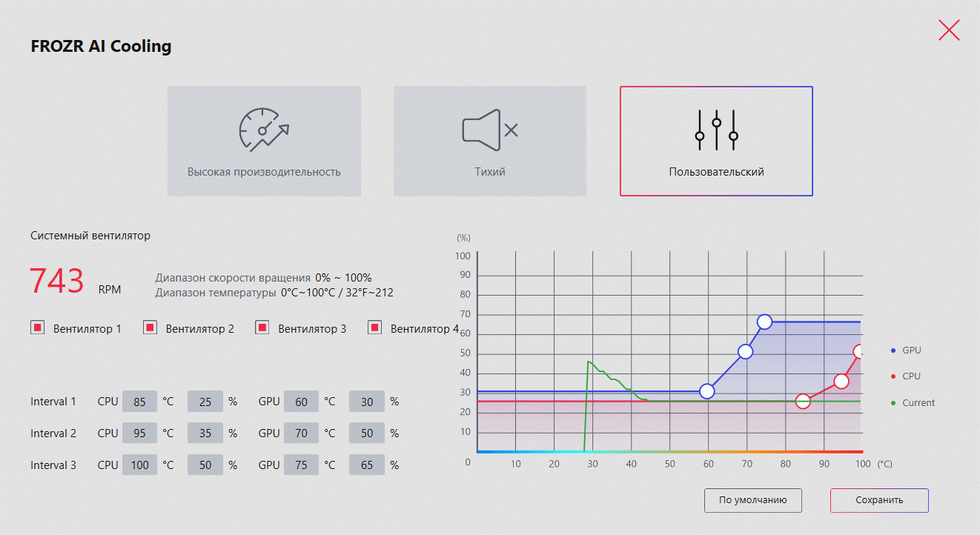Click the Current legend entry

[x=913, y=403]
